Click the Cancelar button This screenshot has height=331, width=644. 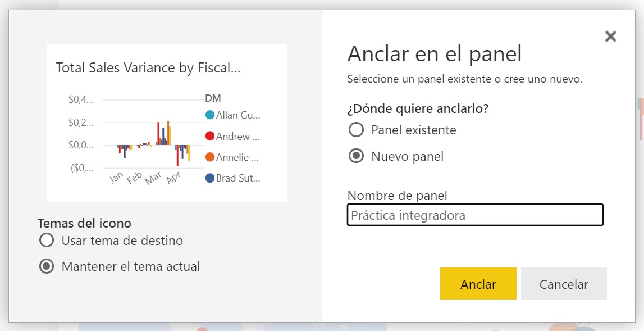point(564,284)
